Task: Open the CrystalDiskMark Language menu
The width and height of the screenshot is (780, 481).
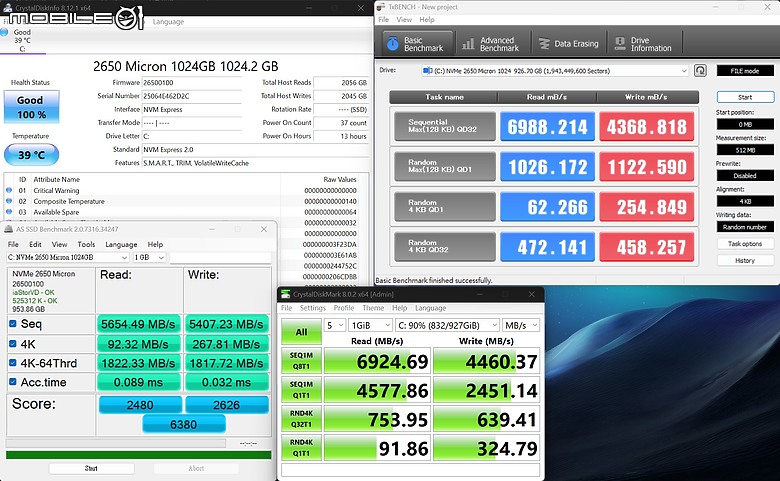Action: pyautogui.click(x=430, y=308)
